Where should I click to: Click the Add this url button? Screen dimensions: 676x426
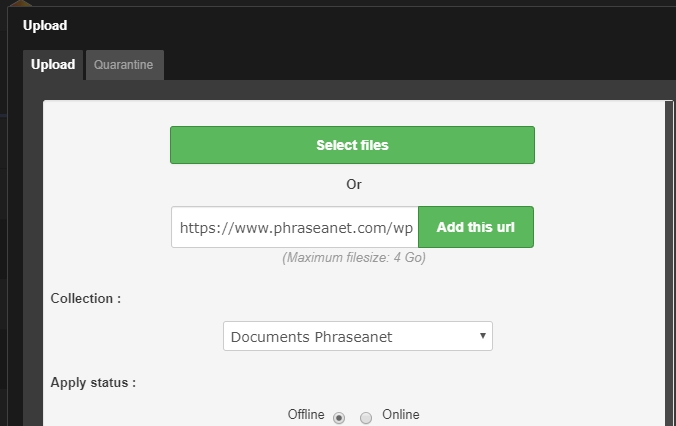[476, 227]
